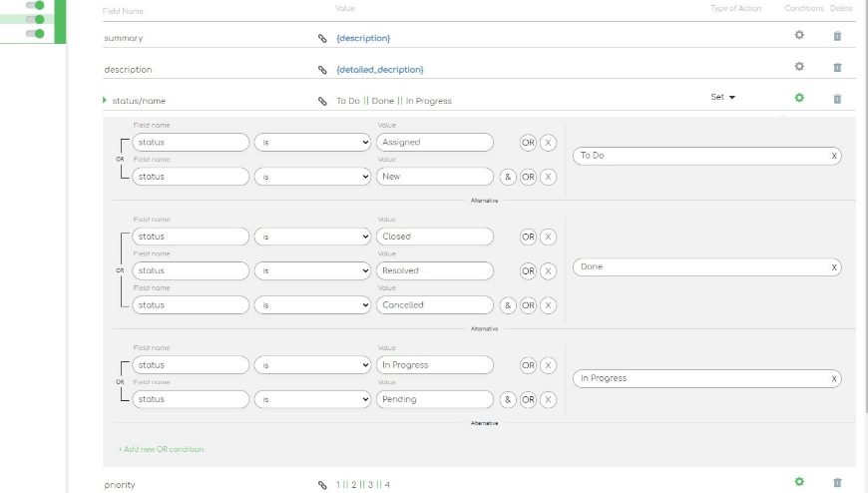
Task: Toggle the highlighted middle switch in the sidebar
Action: tap(36, 19)
